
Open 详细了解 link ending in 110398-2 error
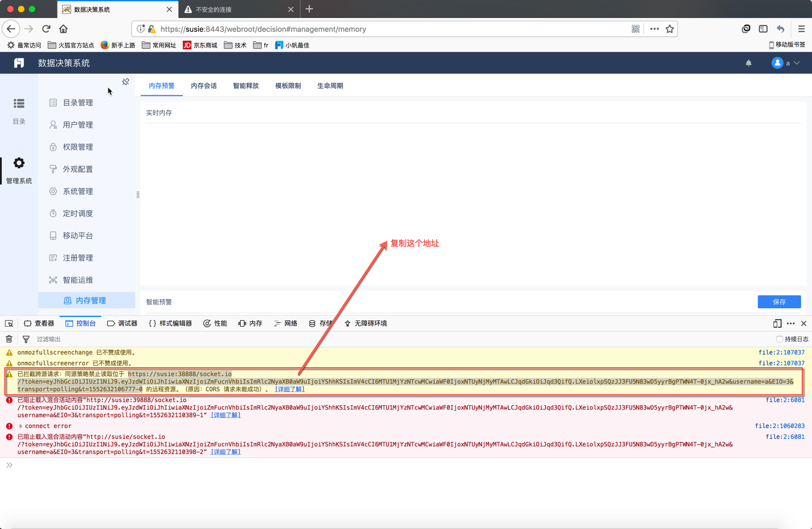[225, 452]
